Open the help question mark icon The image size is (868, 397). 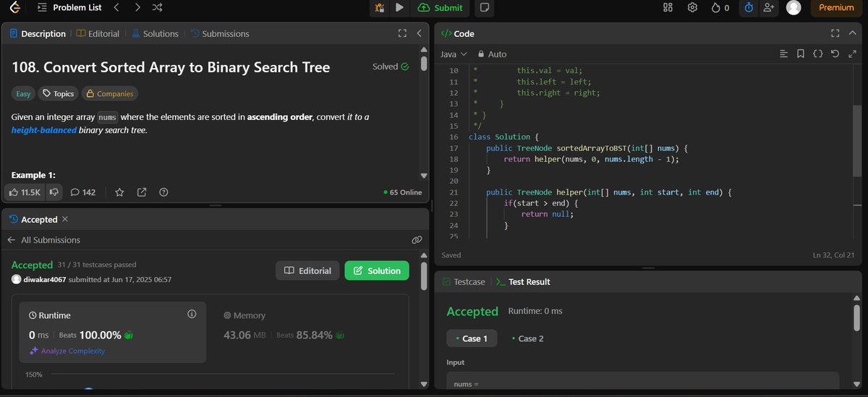[x=163, y=192]
